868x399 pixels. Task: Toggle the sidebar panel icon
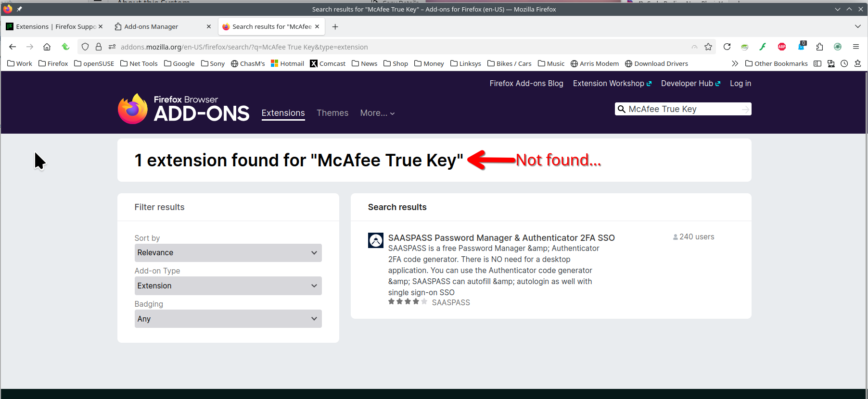(x=817, y=63)
